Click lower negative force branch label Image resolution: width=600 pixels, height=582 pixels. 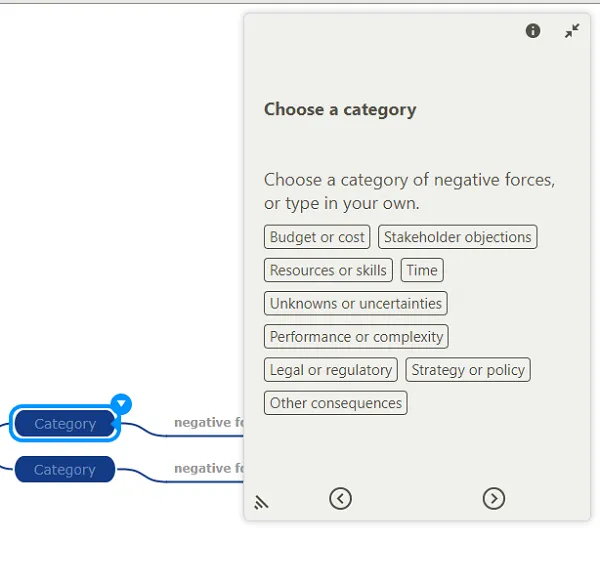tap(209, 468)
